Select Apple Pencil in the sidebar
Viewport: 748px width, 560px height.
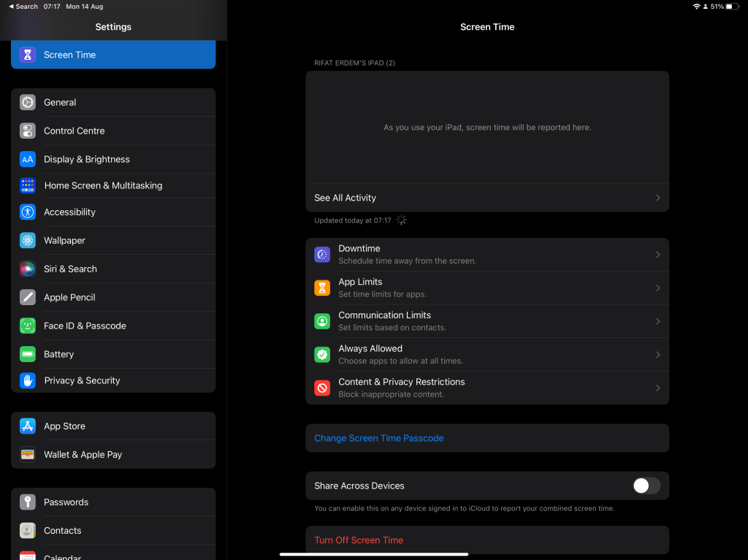(x=113, y=297)
